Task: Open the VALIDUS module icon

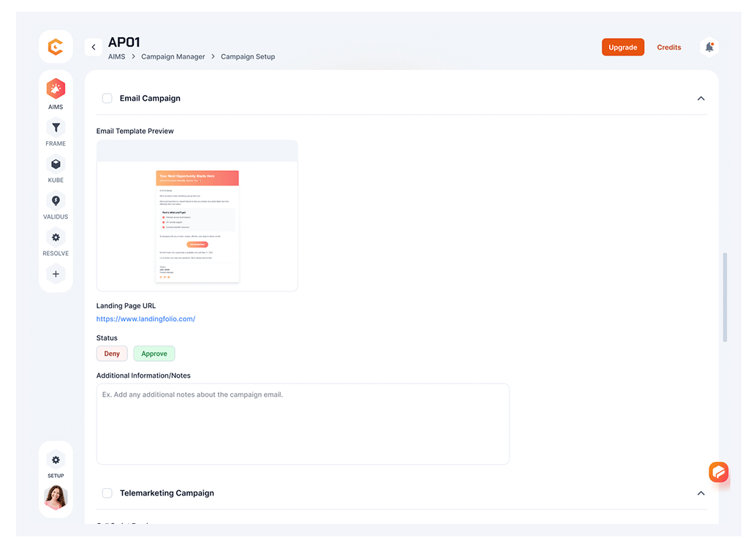Action: 56,201
